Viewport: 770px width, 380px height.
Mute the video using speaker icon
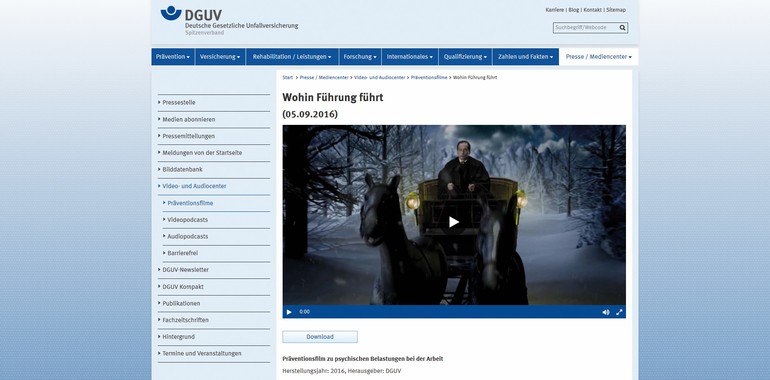tap(605, 312)
